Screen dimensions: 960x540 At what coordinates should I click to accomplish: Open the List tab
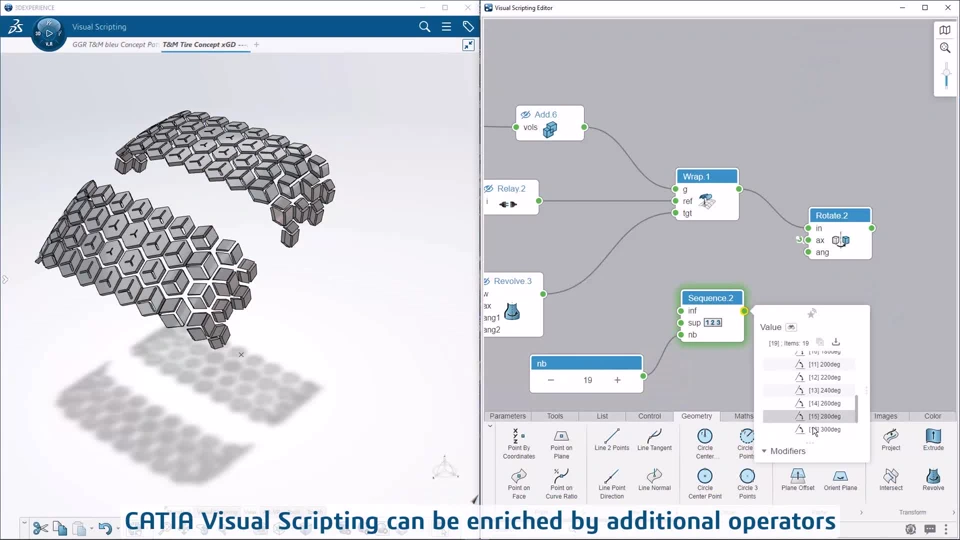pos(602,416)
